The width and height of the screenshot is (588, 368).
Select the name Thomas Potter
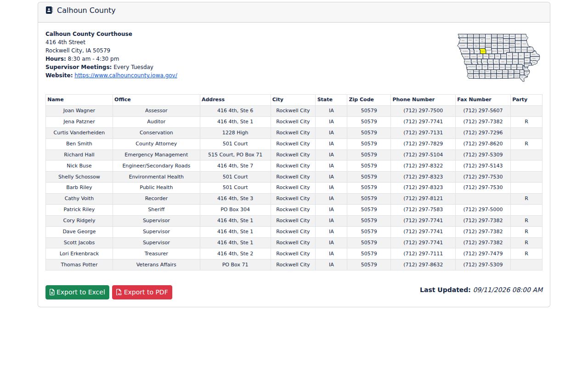pyautogui.click(x=79, y=265)
